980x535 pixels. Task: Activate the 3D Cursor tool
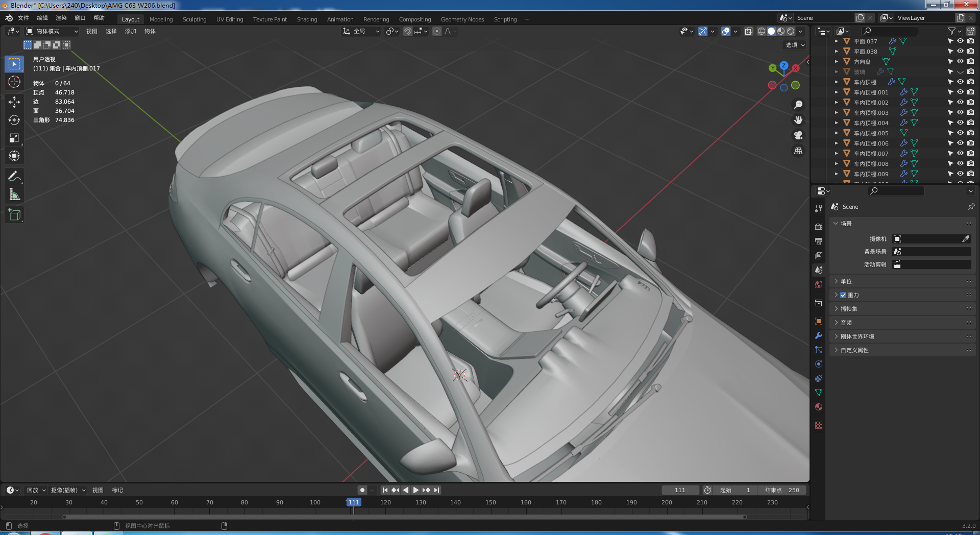[14, 82]
